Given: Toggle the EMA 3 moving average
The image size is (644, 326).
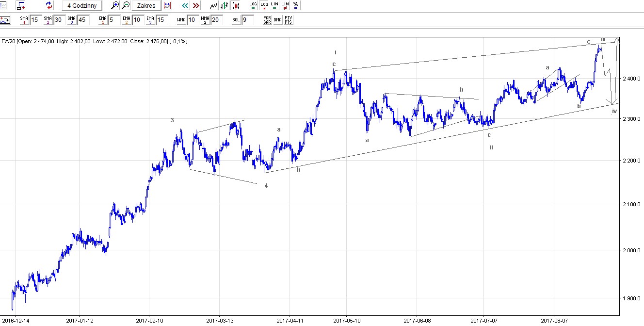Looking at the screenshot, I should [x=150, y=20].
